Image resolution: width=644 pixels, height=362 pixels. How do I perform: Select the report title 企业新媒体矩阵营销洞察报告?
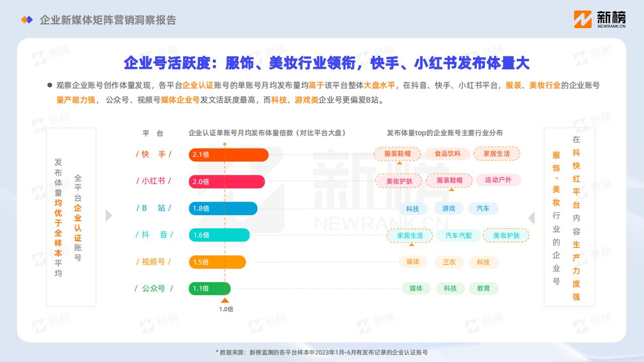(108, 20)
